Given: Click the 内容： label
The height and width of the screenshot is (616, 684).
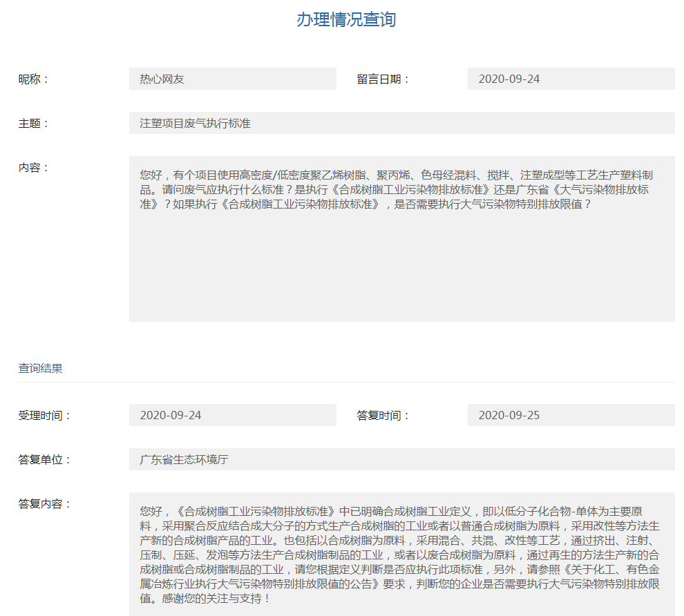Looking at the screenshot, I should tap(34, 167).
